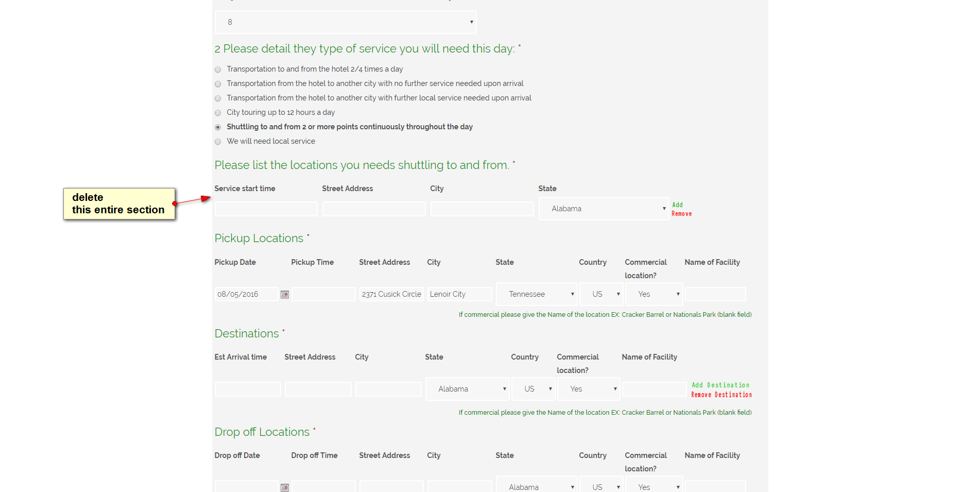Open Destinations Commercial location Yes dropdown

point(589,389)
